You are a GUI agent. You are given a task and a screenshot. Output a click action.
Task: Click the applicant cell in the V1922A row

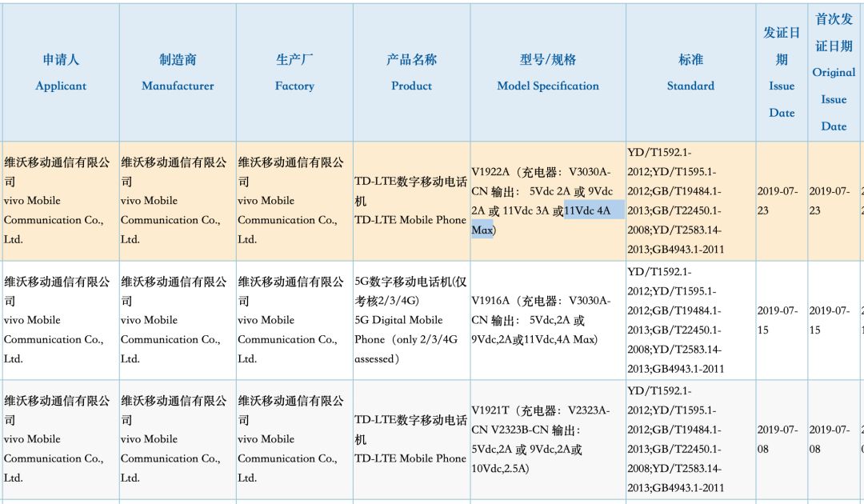(61, 201)
